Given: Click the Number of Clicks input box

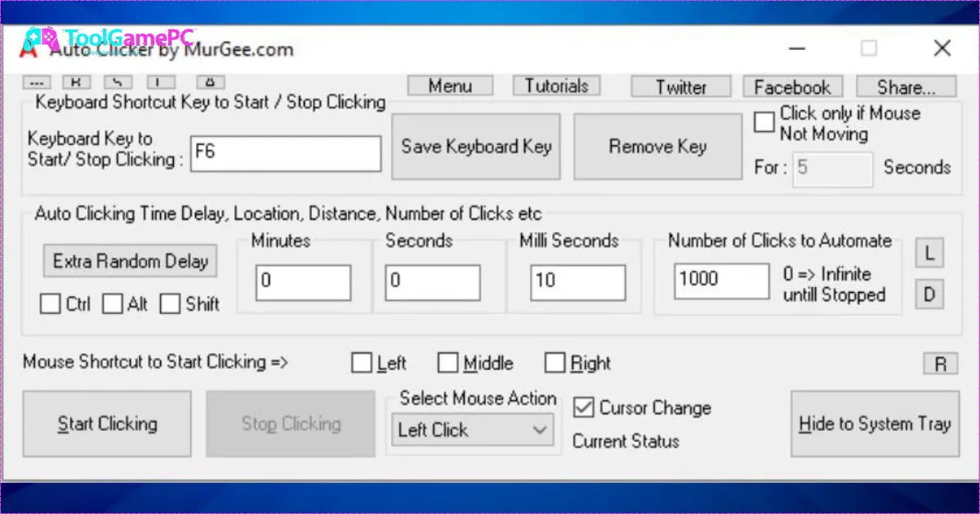Looking at the screenshot, I should click(x=721, y=280).
